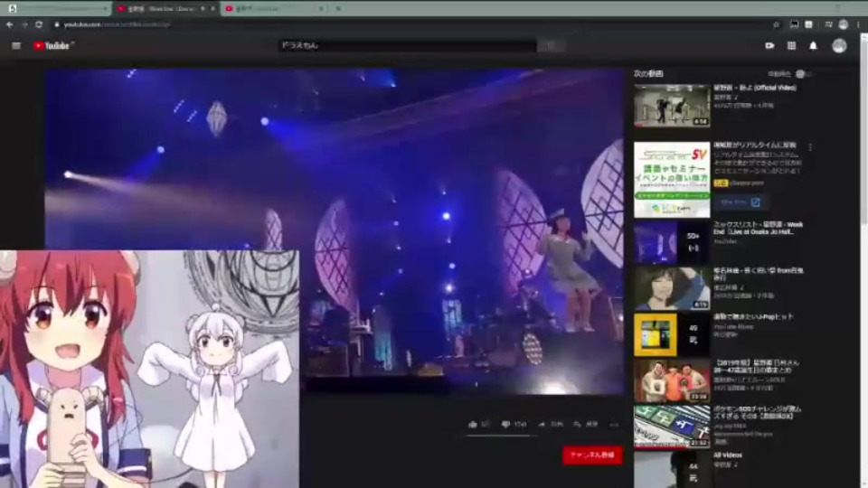Bookmark this page with the star
Viewport: 868px width, 488px height.
pos(776,24)
